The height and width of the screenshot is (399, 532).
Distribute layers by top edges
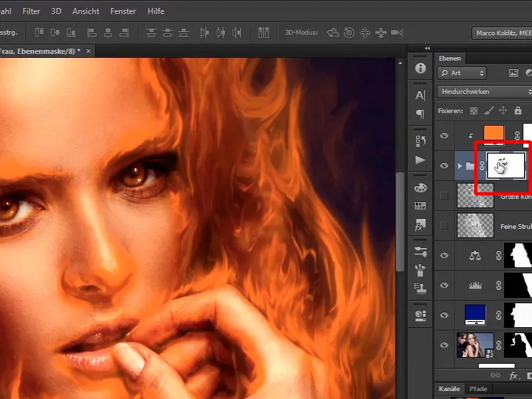(x=152, y=33)
